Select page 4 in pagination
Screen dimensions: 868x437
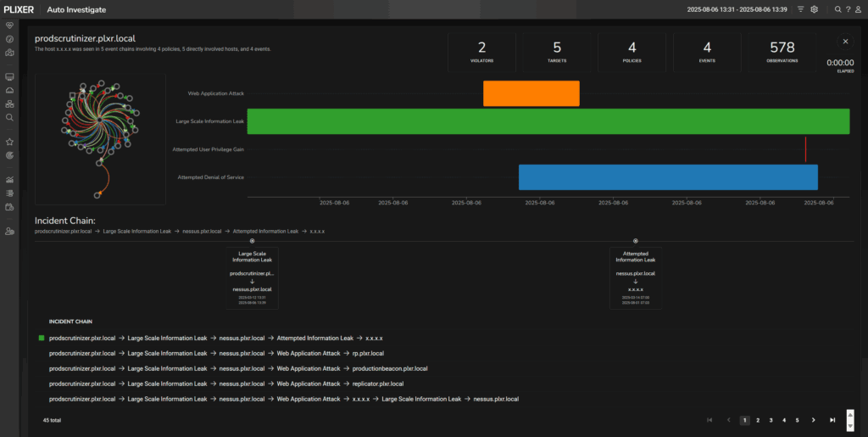[x=784, y=420]
